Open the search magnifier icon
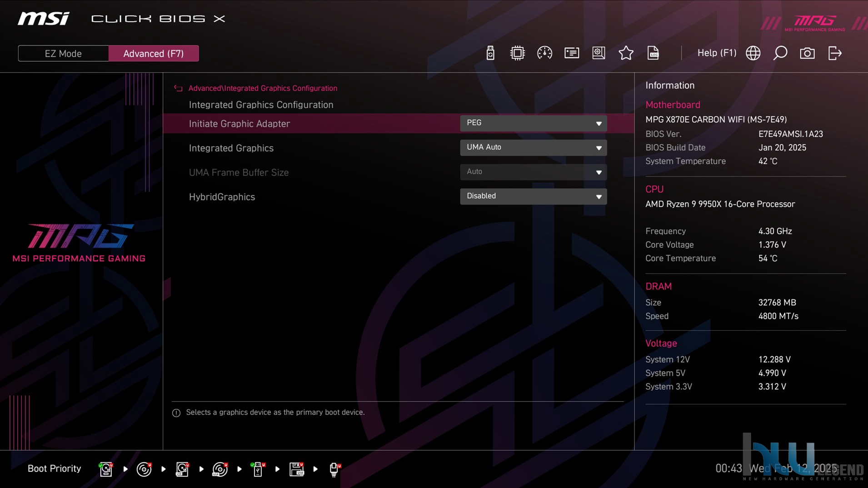868x488 pixels. pyautogui.click(x=780, y=53)
